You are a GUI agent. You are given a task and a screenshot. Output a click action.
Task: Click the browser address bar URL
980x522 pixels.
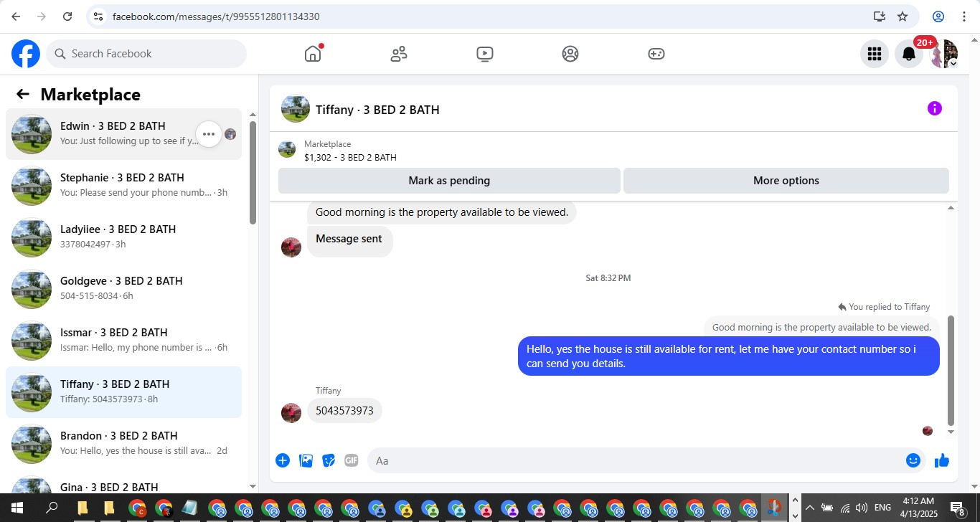point(216,16)
